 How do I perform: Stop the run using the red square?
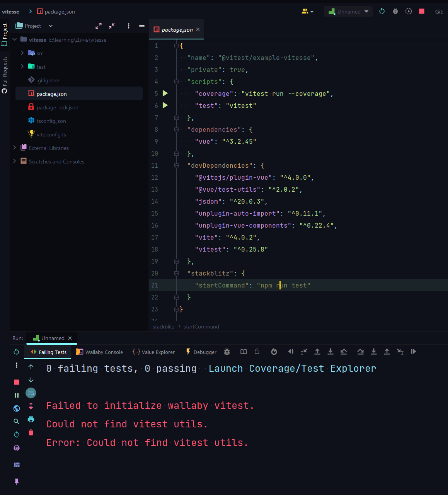[16, 382]
